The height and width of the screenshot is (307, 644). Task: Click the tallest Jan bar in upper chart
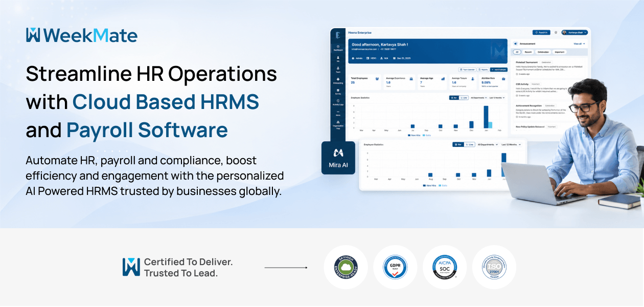click(x=486, y=117)
